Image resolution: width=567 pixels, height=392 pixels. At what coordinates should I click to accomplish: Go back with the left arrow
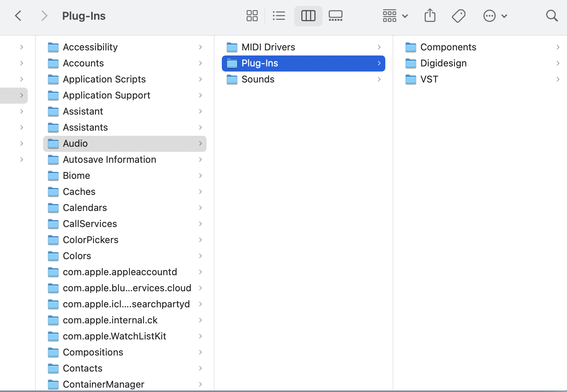(x=18, y=16)
